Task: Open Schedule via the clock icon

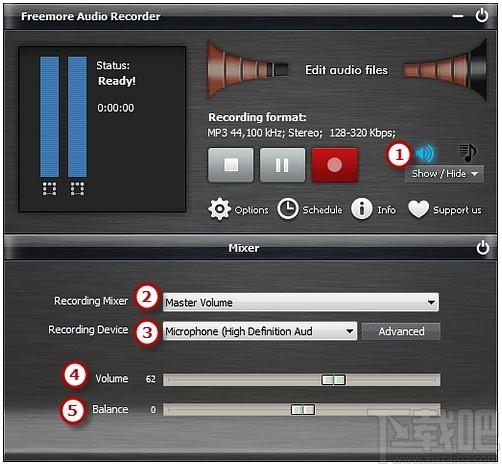Action: pos(288,209)
